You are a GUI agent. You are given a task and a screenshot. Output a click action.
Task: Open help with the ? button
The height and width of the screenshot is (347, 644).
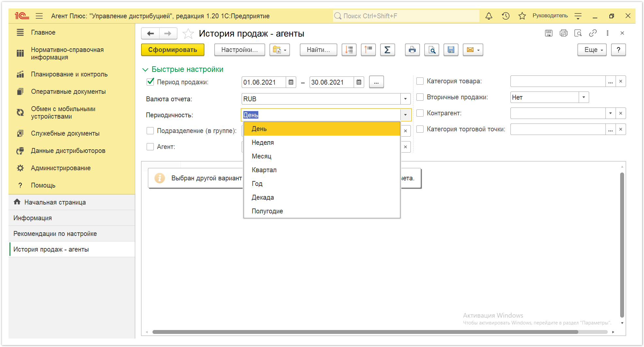pyautogui.click(x=618, y=50)
